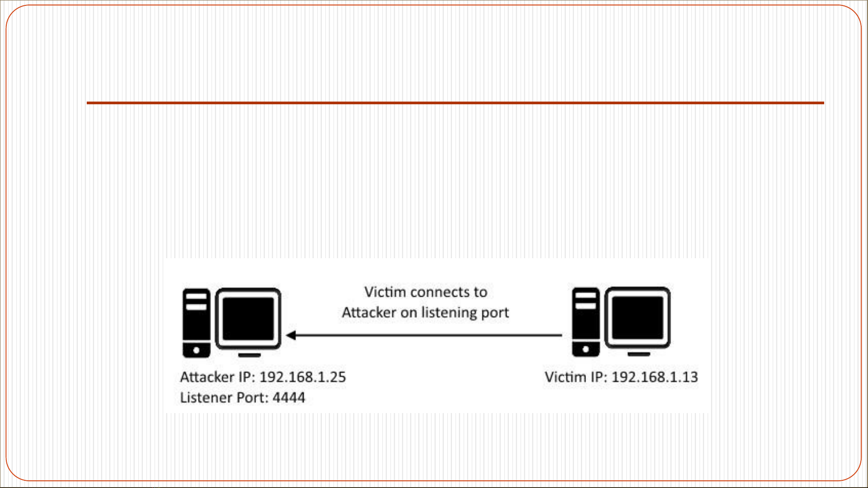The image size is (868, 488).
Task: Click the Attacker monitor stand base
Action: (249, 355)
